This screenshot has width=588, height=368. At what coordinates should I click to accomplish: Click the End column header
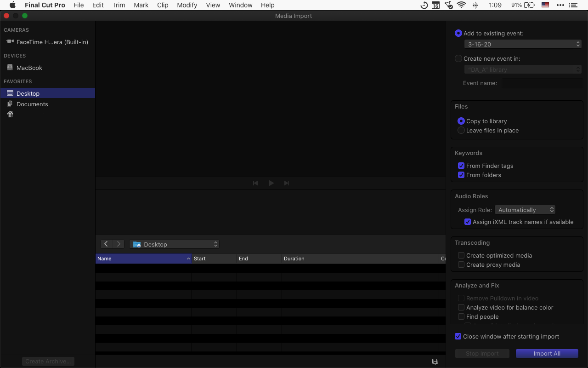click(259, 259)
